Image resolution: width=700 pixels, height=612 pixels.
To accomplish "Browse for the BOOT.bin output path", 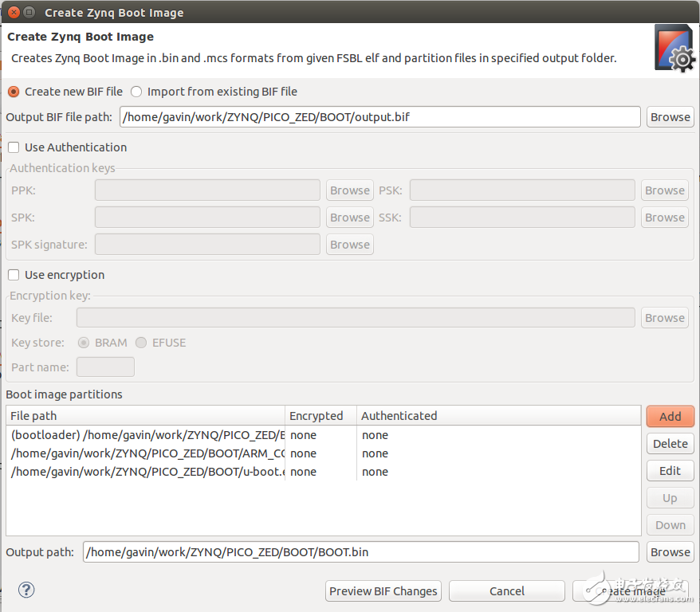I will (x=670, y=552).
